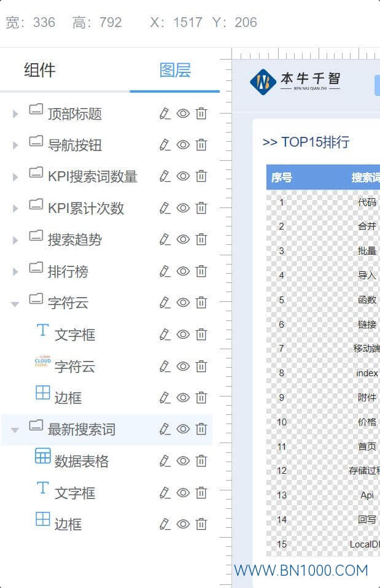Toggle visibility of KPI累计次数 layer

(x=183, y=207)
